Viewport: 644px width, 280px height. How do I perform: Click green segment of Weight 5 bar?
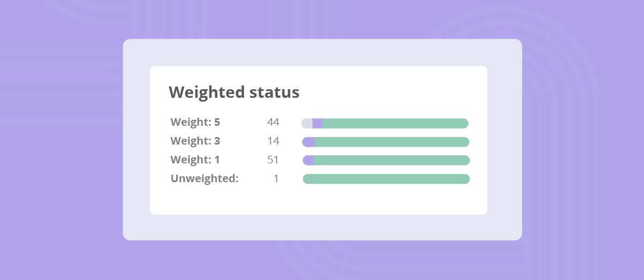[395, 124]
